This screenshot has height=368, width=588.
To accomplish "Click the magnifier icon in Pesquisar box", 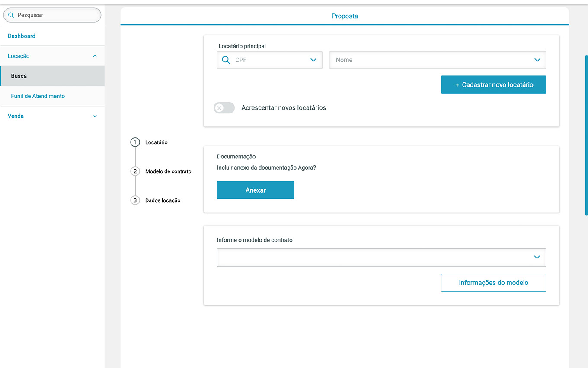I will tap(11, 15).
